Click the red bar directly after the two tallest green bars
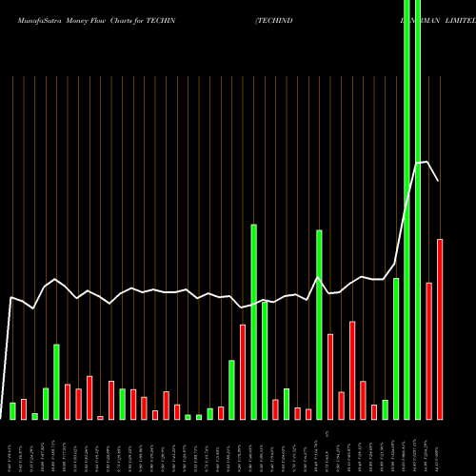 429,351
